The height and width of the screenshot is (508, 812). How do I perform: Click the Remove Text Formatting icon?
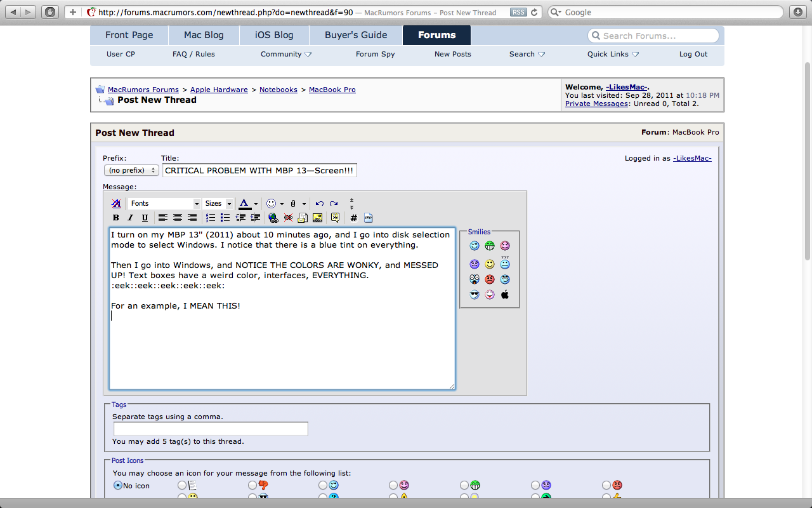point(116,203)
